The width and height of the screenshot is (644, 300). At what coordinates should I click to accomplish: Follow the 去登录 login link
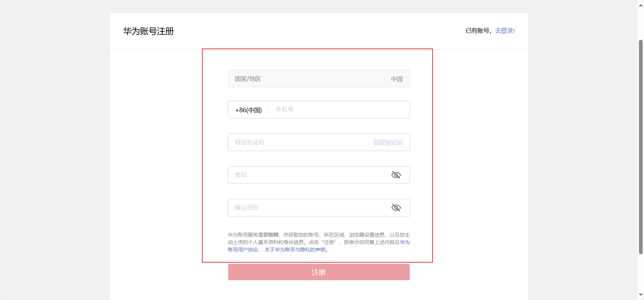[x=505, y=31]
